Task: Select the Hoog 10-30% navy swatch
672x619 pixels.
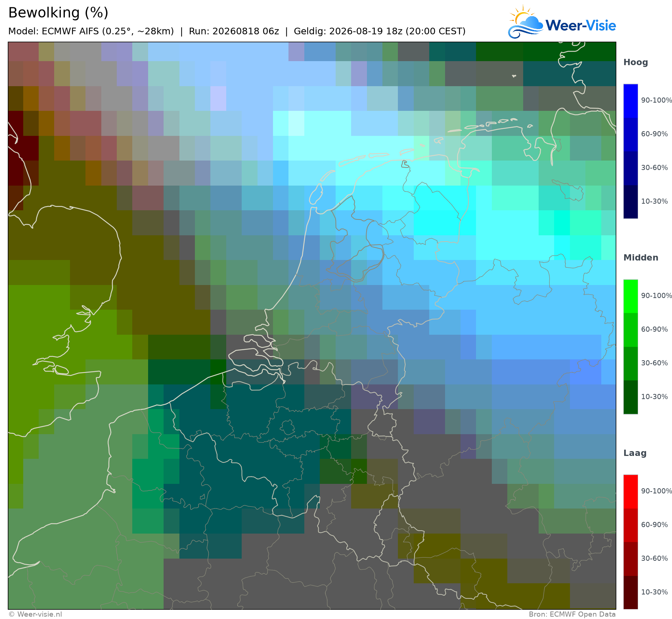Action: [x=630, y=202]
